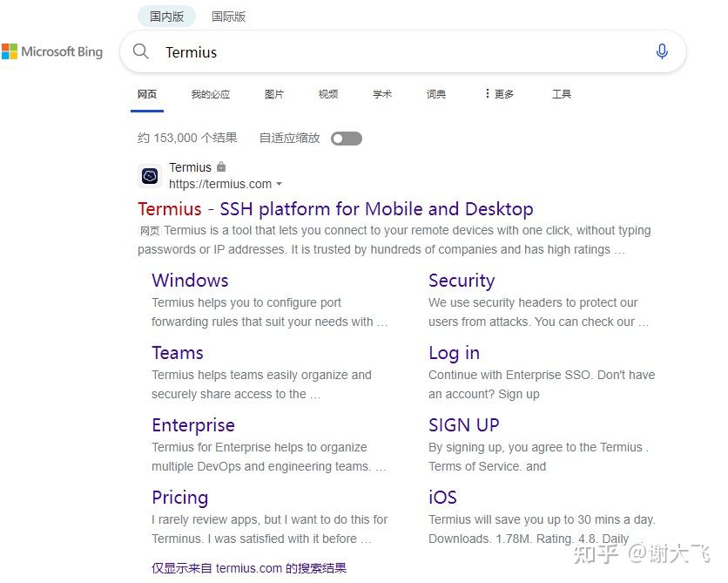The image size is (728, 583).
Task: Click the magnifying glass search icon
Action: point(141,51)
